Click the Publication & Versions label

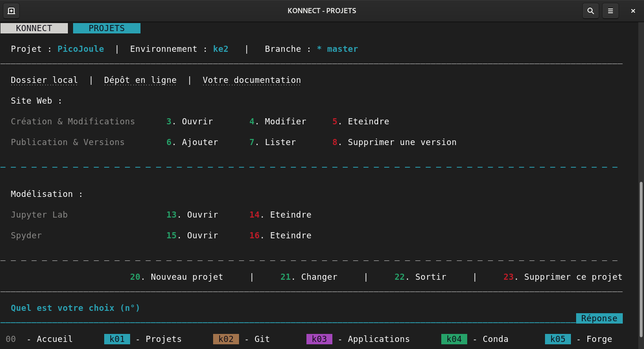click(x=68, y=142)
